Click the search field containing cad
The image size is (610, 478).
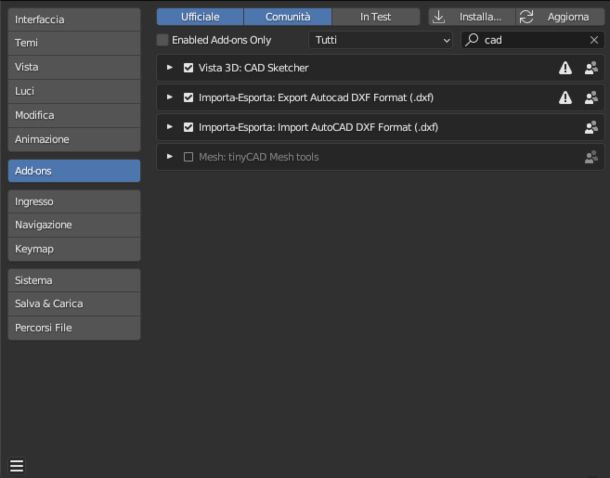[x=530, y=40]
